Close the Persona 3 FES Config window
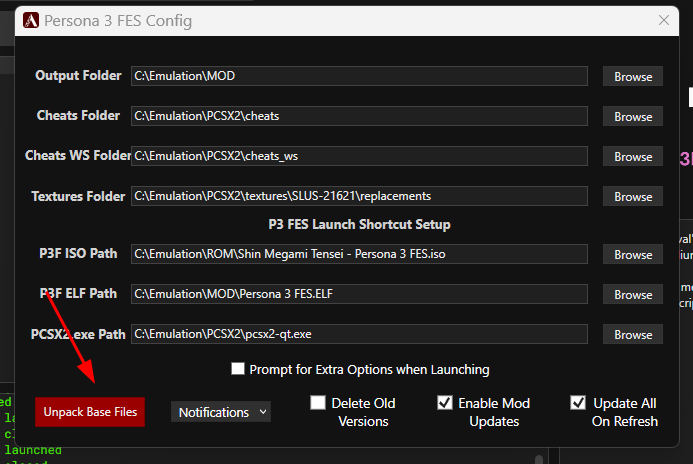The image size is (693, 464). 663,20
